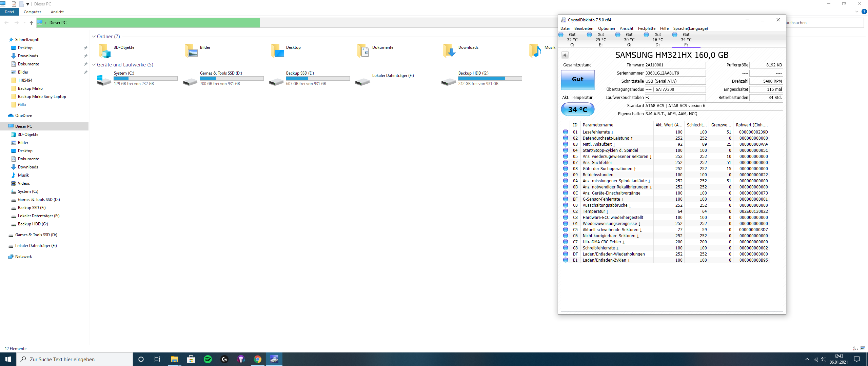
Task: Open the notification center icon
Action: coord(857,359)
